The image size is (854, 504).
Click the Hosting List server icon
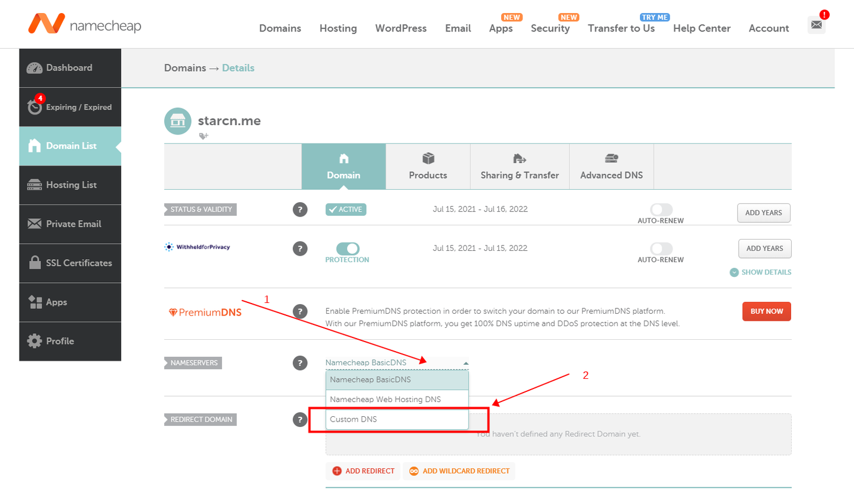34,185
